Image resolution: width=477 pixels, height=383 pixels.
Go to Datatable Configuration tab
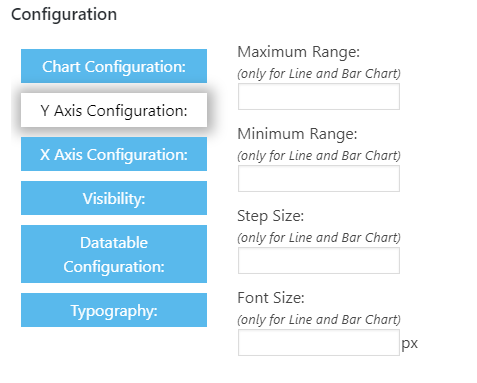[114, 254]
